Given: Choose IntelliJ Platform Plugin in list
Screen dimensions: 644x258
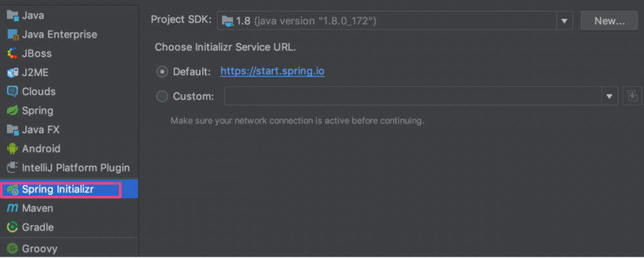Looking at the screenshot, I should pos(75,168).
